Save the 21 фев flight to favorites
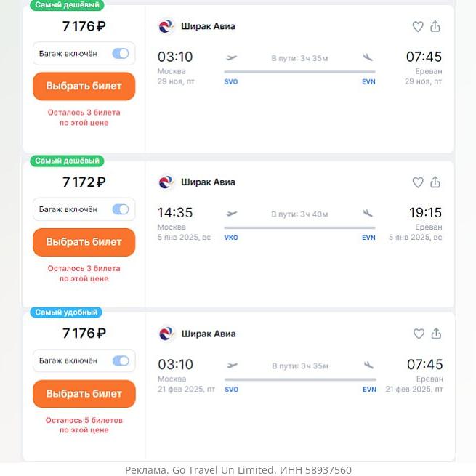Screen dimensions: 476x476 (x=419, y=334)
